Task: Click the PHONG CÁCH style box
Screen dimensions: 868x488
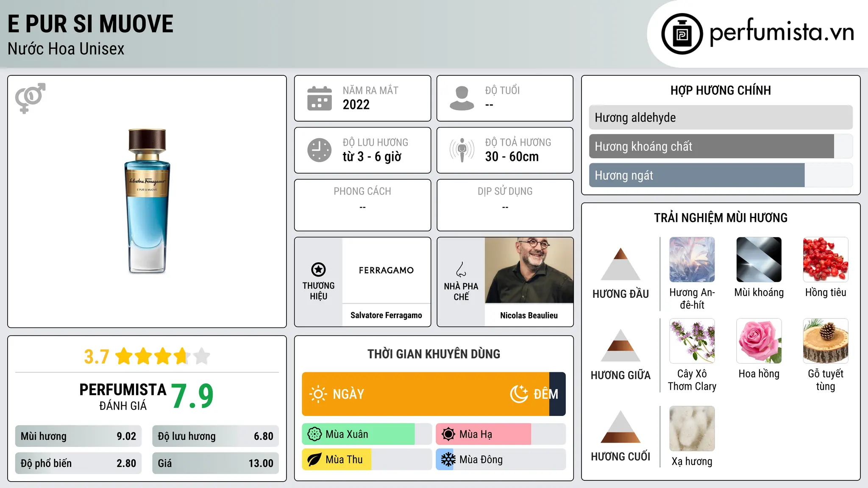Action: coord(363,205)
